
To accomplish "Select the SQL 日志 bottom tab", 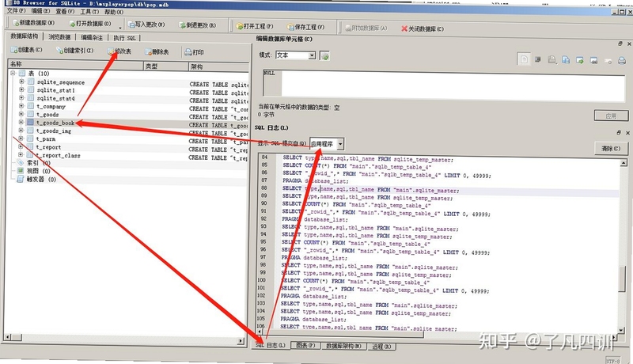I will (x=271, y=345).
